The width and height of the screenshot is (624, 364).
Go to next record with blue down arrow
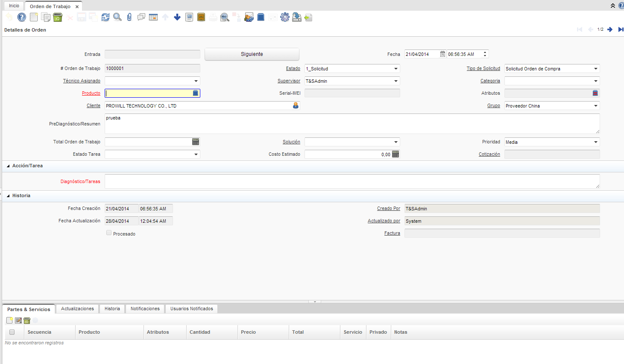(x=177, y=17)
